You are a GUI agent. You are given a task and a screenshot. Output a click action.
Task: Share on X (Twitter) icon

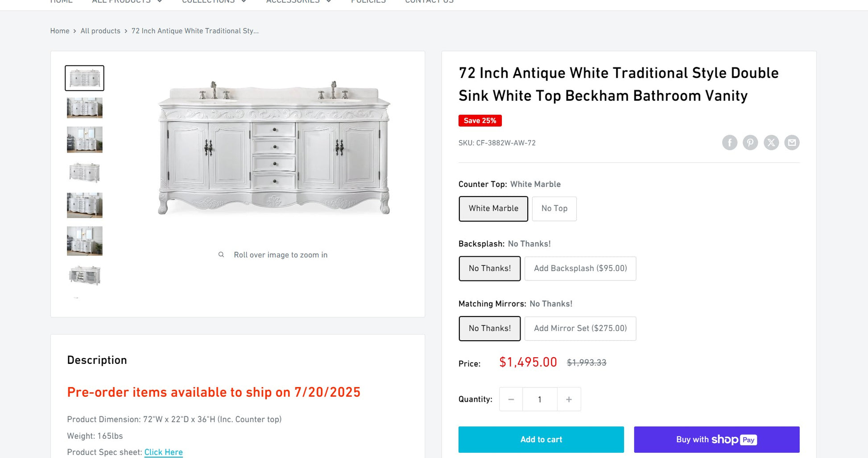coord(771,143)
